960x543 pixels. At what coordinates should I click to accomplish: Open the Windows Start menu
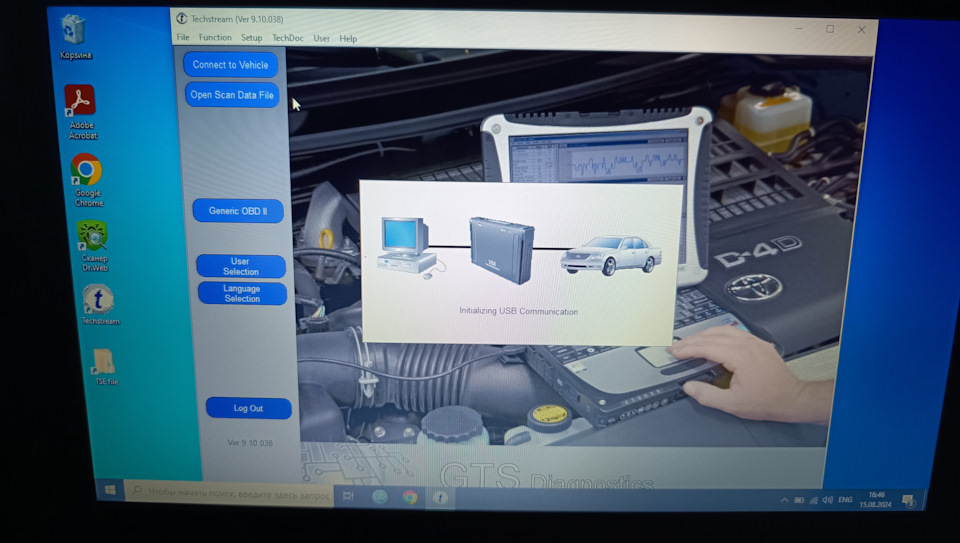pyautogui.click(x=110, y=490)
